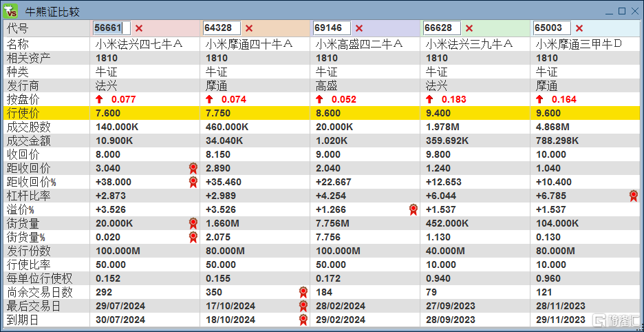Select the 到期日 row label
644x332 pixels.
[x=23, y=320]
